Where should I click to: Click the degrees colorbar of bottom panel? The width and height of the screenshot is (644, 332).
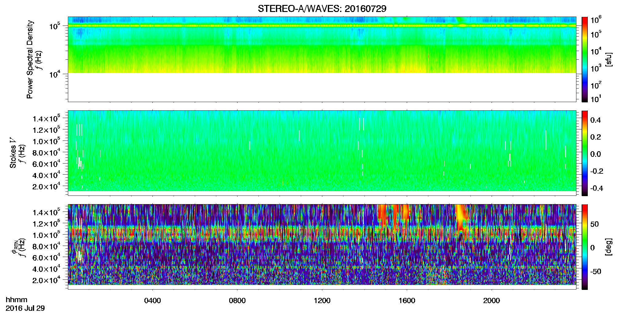[585, 247]
